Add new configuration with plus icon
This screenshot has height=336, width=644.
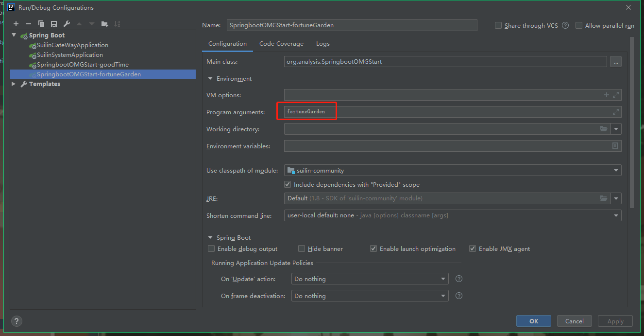16,24
